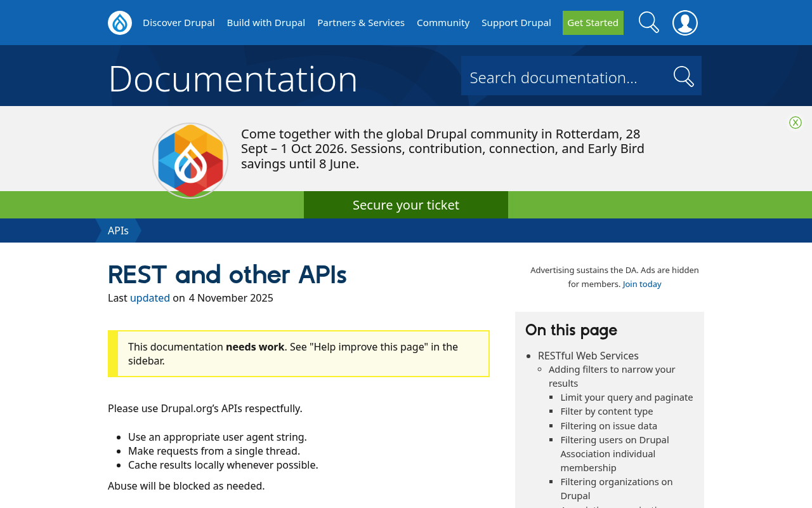Open the 'updated' revision link
This screenshot has height=508, width=812.
[x=150, y=298]
